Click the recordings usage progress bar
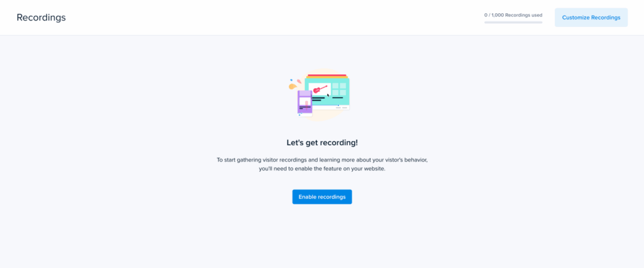Viewport: 644px width, 268px height. 513,22
